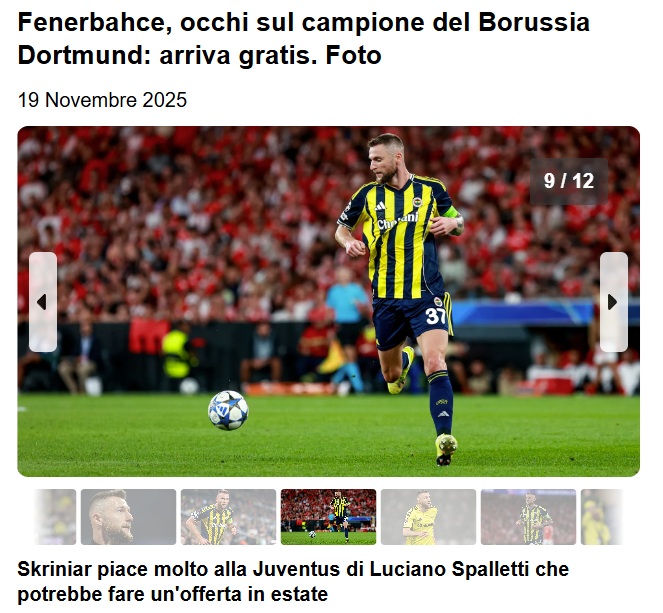Click the number 37 on the shorts
Screen dimensions: 663x613
[x=436, y=315]
